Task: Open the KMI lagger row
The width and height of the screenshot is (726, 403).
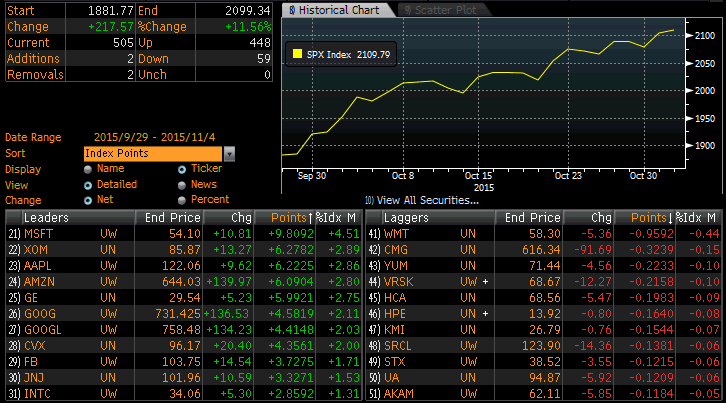Action: coord(544,329)
